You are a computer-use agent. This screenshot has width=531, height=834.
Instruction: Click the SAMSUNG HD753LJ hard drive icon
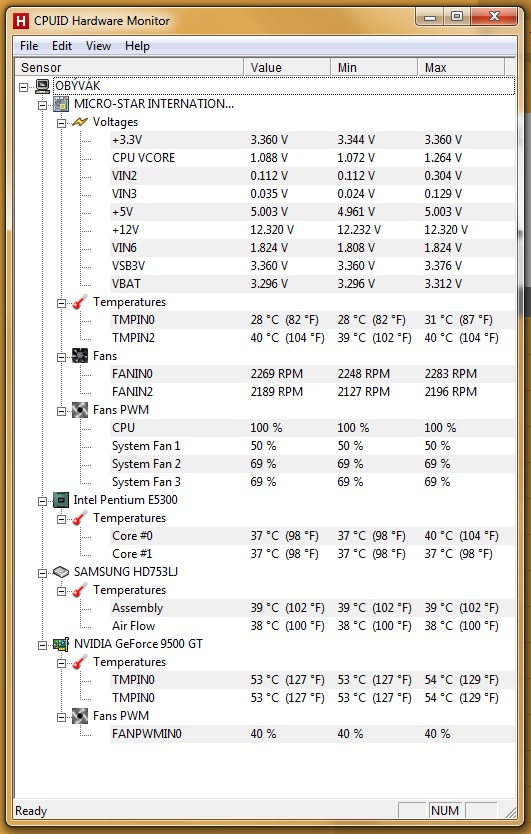coord(61,572)
